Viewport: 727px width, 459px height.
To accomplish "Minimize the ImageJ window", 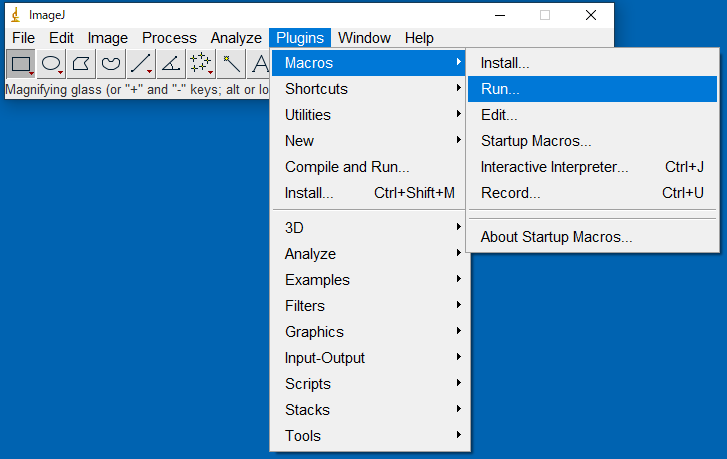I will (x=500, y=15).
